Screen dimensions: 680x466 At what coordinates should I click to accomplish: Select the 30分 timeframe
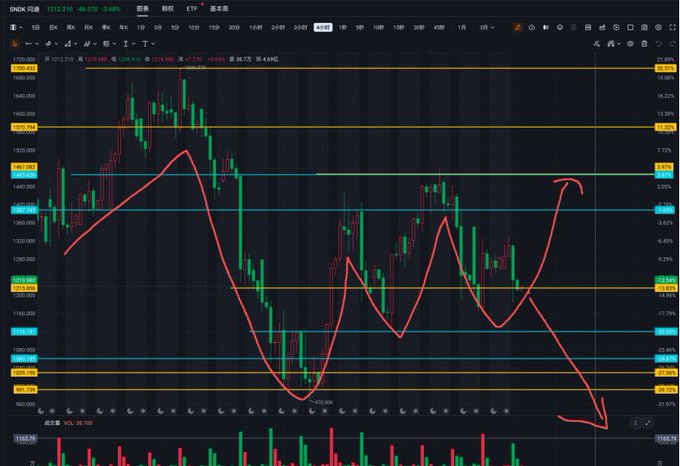tap(234, 27)
